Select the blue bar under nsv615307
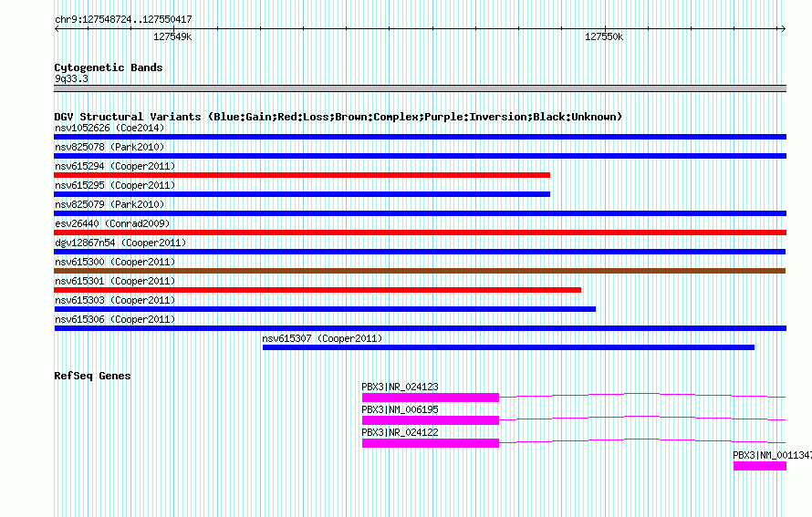The image size is (812, 517). pos(508,347)
